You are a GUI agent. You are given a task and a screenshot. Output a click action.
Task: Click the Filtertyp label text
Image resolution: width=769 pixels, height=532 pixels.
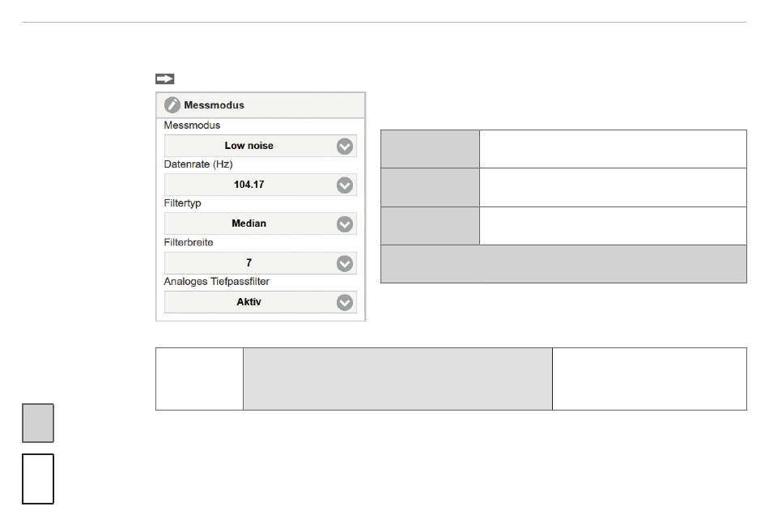click(x=182, y=202)
